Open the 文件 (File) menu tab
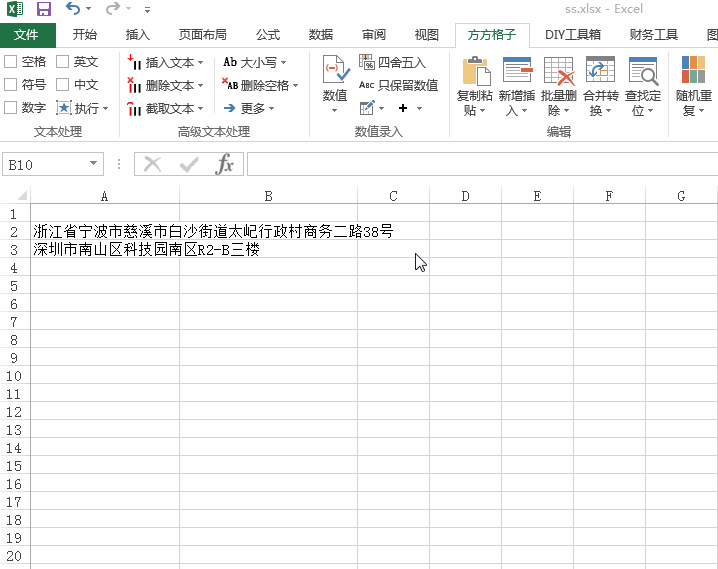The height and width of the screenshot is (569, 718). [x=27, y=35]
